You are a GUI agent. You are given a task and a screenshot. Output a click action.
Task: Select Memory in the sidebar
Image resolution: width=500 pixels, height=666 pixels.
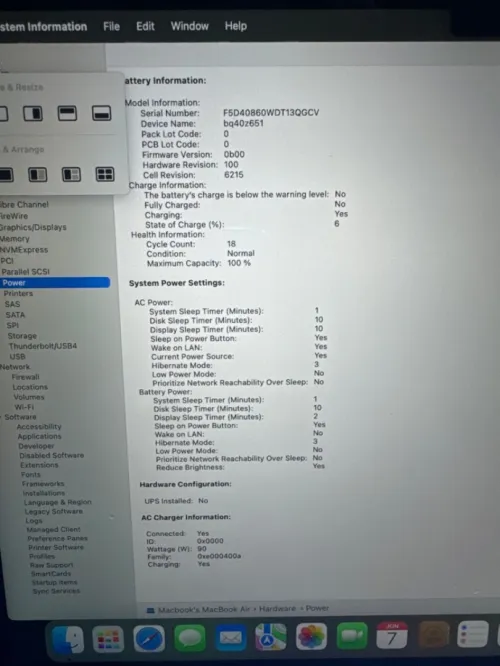(15, 239)
